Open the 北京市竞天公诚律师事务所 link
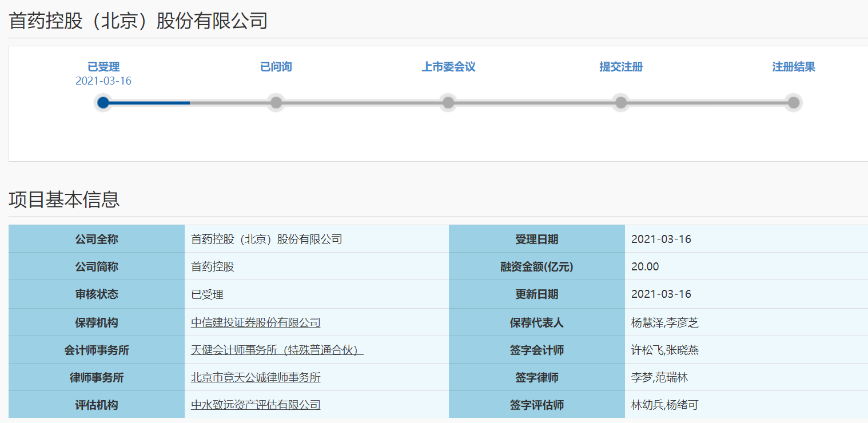The image size is (868, 423). pyautogui.click(x=256, y=377)
